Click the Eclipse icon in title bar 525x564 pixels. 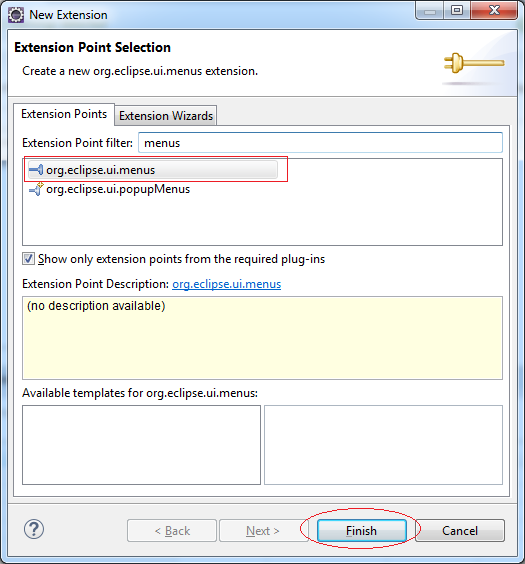[16, 15]
